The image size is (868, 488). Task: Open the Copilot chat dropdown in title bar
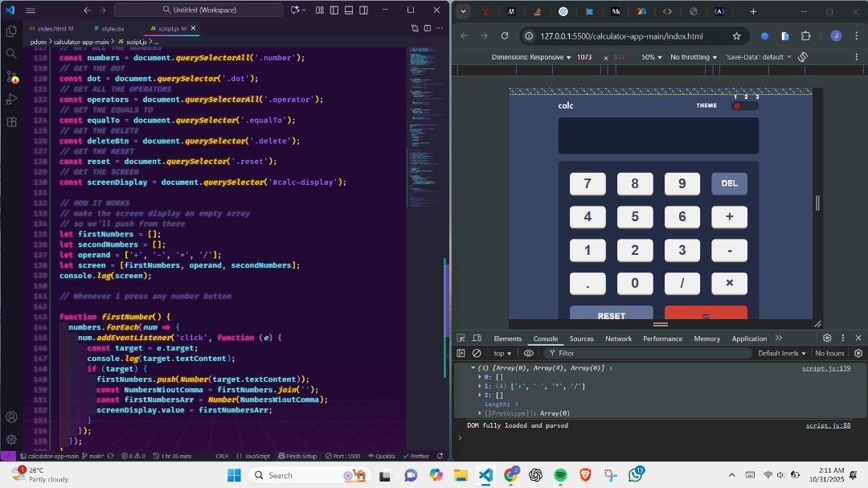click(x=304, y=10)
